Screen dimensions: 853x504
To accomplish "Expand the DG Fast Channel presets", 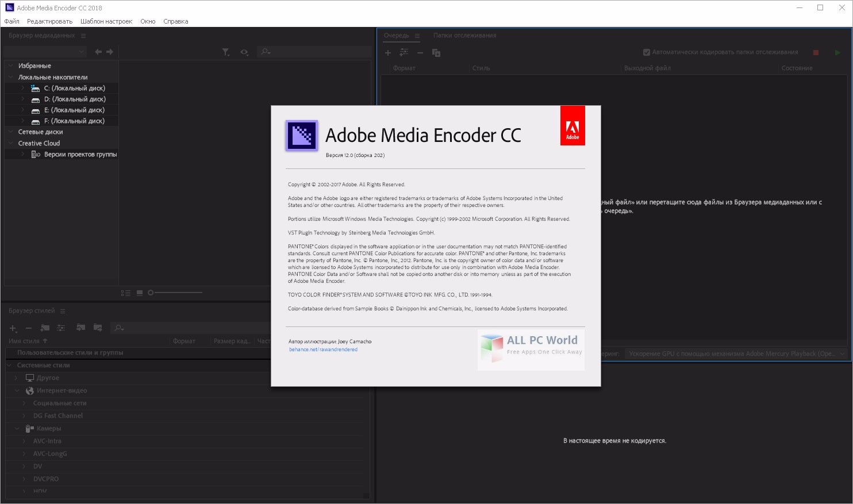I will pyautogui.click(x=24, y=415).
